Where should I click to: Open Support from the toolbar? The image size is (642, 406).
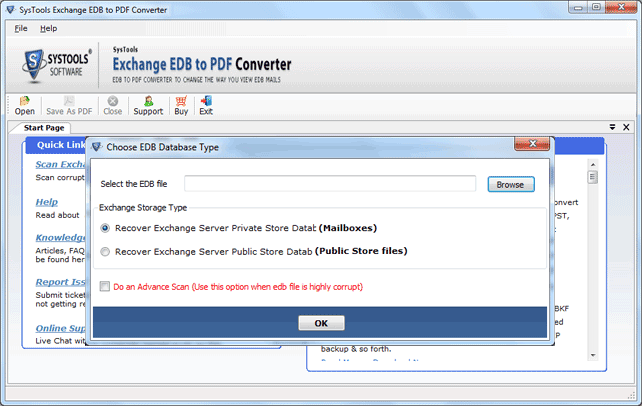[148, 106]
